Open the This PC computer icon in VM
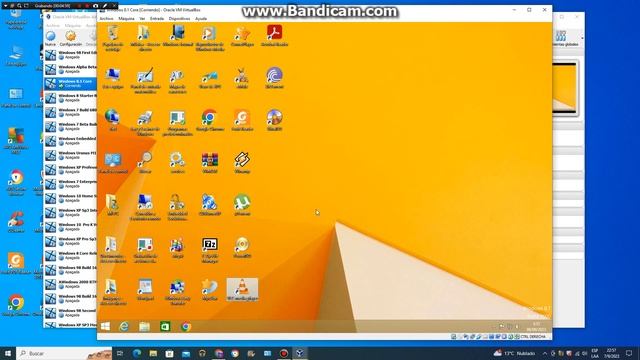The image size is (640, 360). (113, 78)
